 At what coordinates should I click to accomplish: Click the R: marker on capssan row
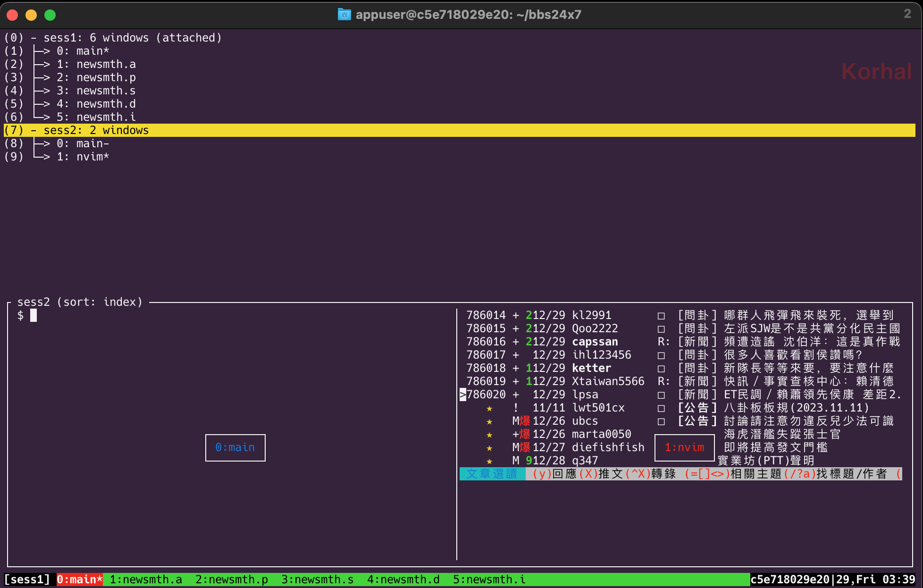664,342
